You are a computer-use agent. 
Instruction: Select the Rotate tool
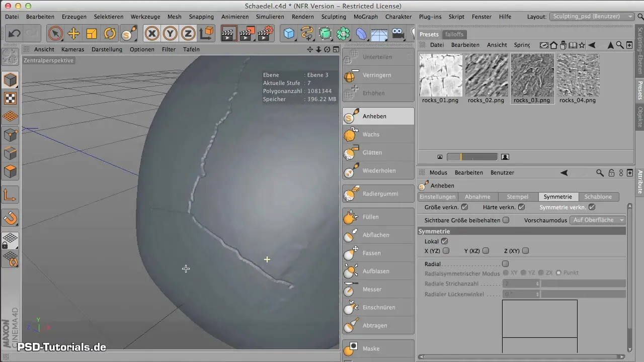coord(110,34)
